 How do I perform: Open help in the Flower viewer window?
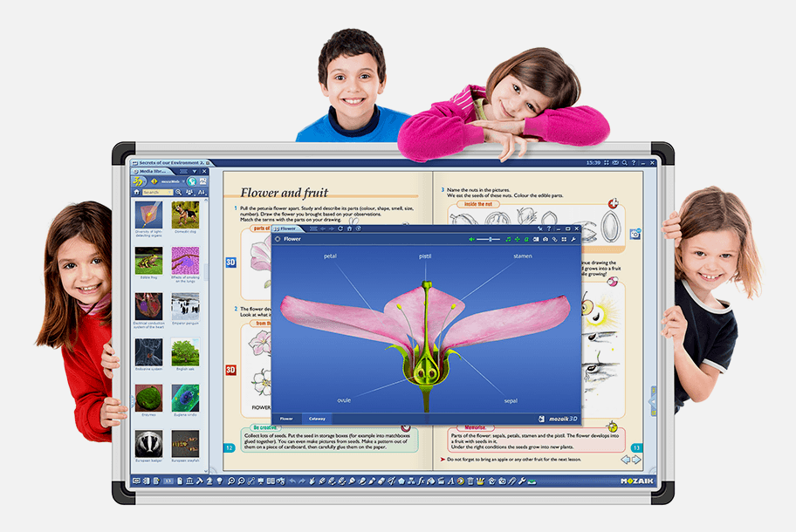pyautogui.click(x=549, y=228)
